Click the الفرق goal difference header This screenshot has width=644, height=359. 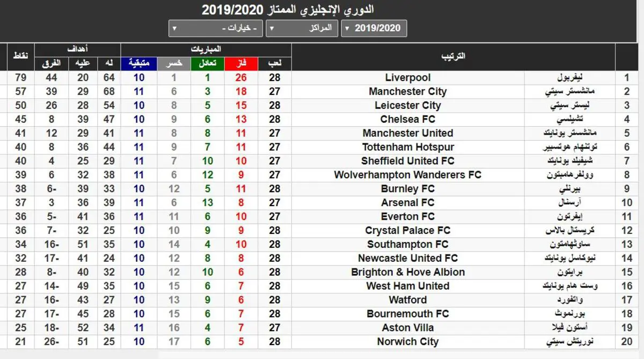click(x=52, y=63)
